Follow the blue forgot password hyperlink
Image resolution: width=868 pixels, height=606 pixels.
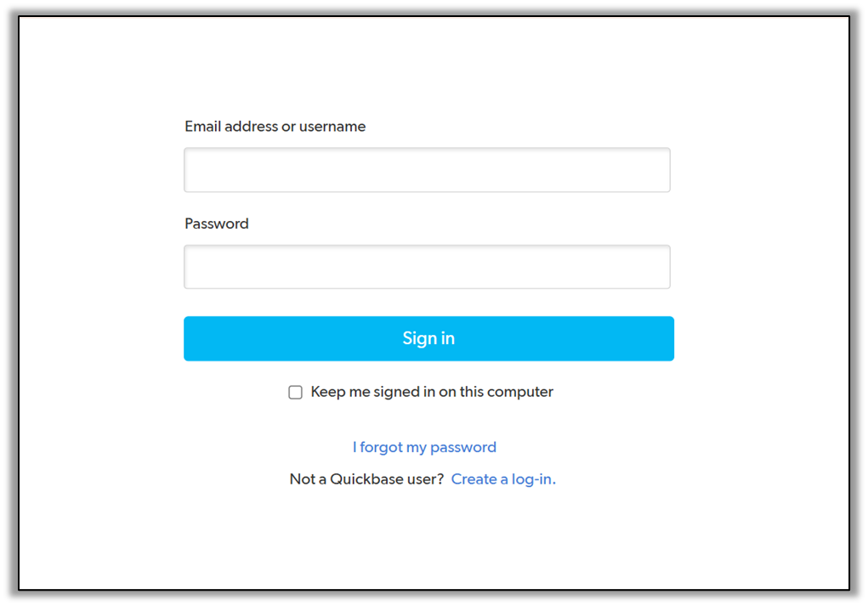(424, 447)
